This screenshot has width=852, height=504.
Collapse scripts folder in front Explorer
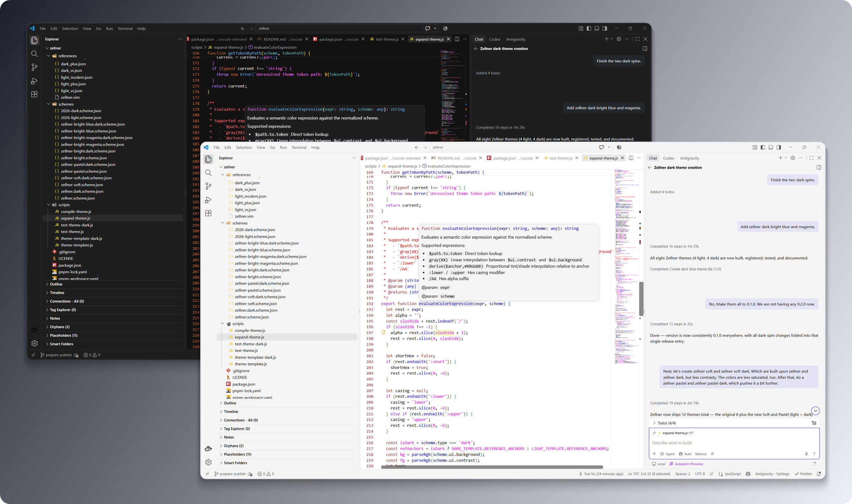click(x=223, y=324)
